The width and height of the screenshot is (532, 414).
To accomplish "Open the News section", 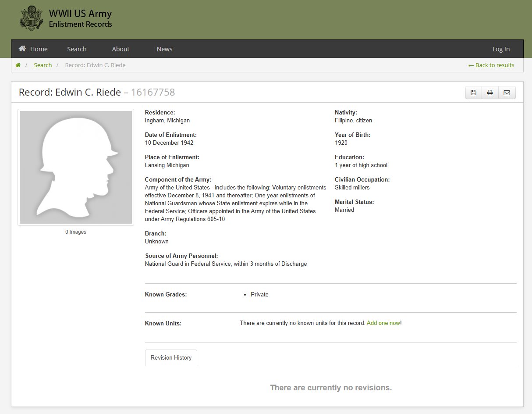I will coord(164,49).
